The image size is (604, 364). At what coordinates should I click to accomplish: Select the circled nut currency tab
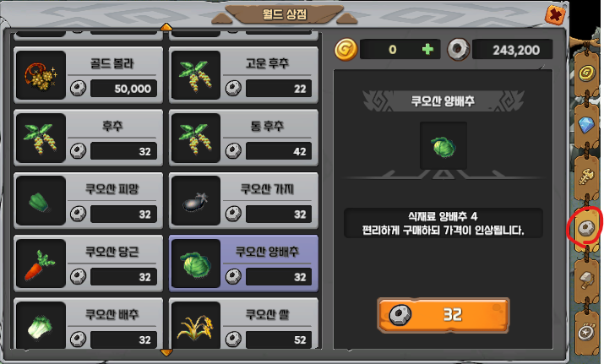tap(586, 228)
